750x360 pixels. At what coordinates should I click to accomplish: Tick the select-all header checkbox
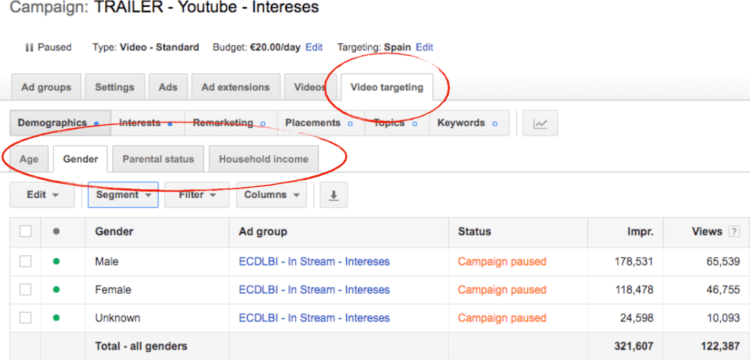25,232
